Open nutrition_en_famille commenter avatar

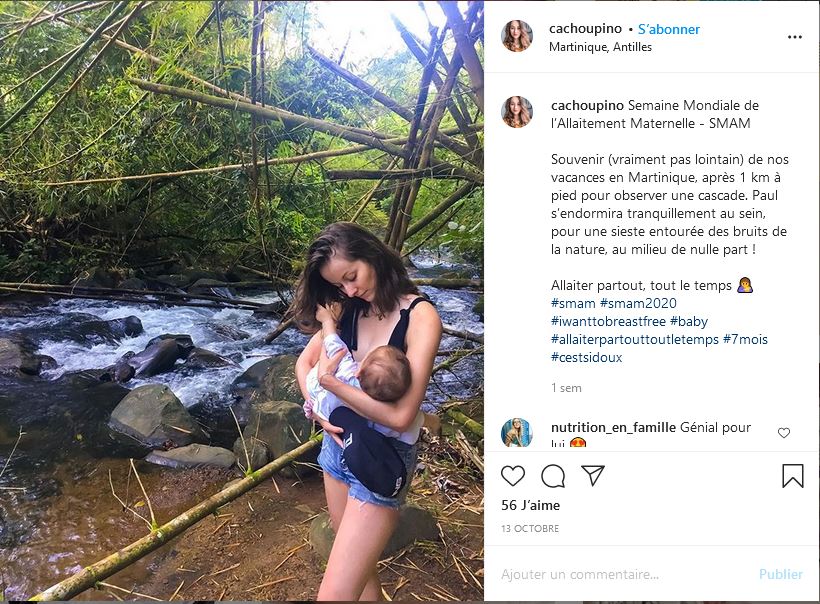click(x=517, y=434)
